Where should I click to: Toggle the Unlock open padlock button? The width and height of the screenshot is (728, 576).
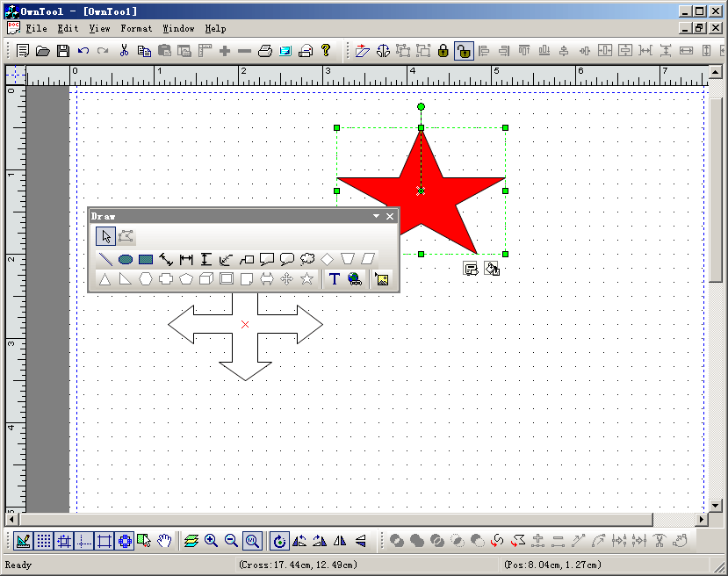(x=464, y=50)
